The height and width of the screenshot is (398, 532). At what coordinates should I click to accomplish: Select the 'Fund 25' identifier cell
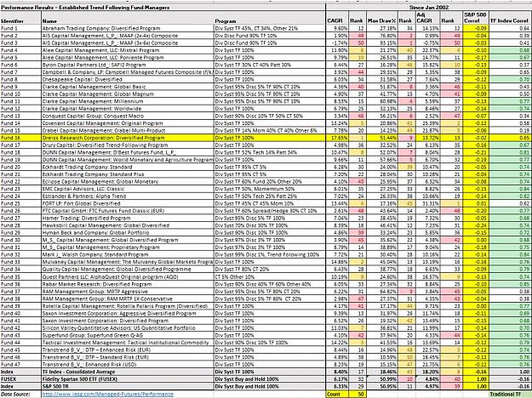point(20,204)
